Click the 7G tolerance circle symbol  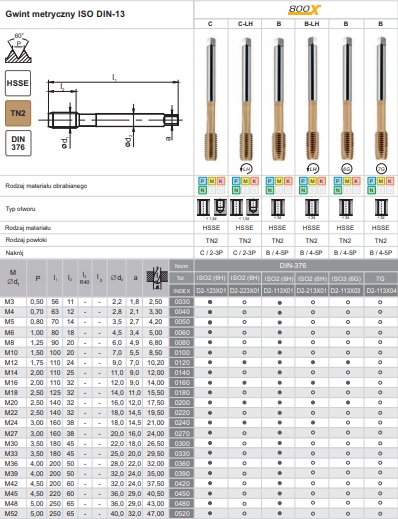(x=381, y=169)
